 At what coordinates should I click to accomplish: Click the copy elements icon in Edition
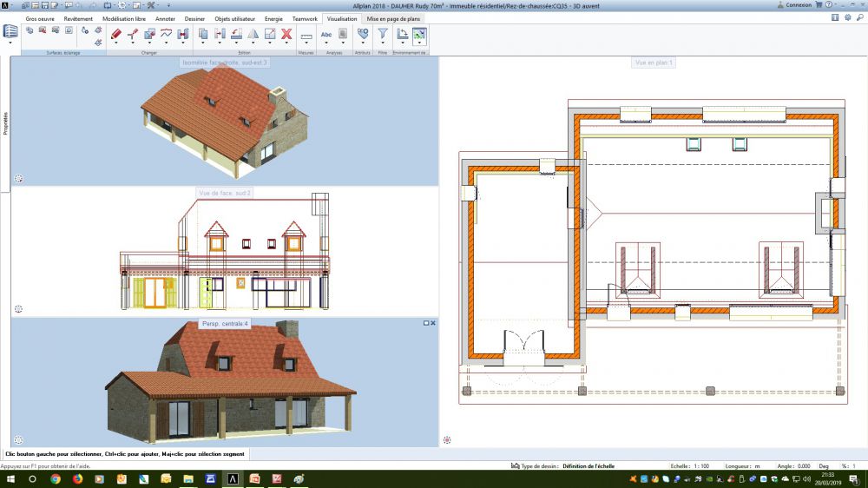point(202,34)
